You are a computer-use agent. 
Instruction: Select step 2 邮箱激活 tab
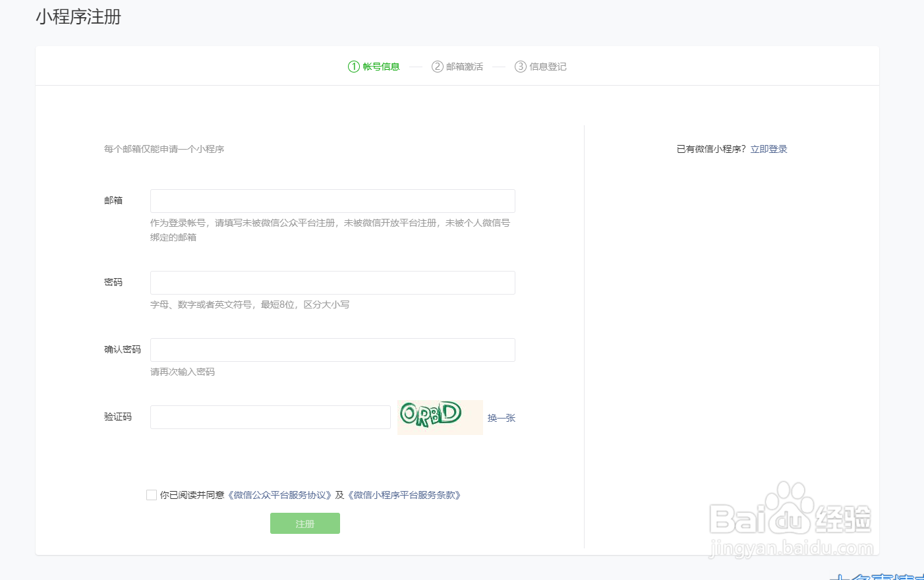coord(457,67)
